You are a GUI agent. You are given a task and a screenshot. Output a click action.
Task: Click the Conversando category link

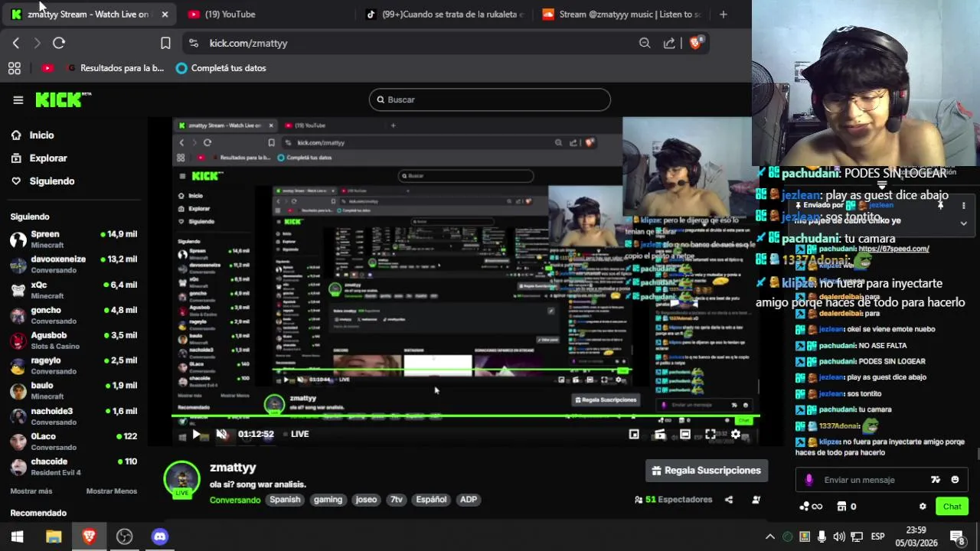click(235, 500)
